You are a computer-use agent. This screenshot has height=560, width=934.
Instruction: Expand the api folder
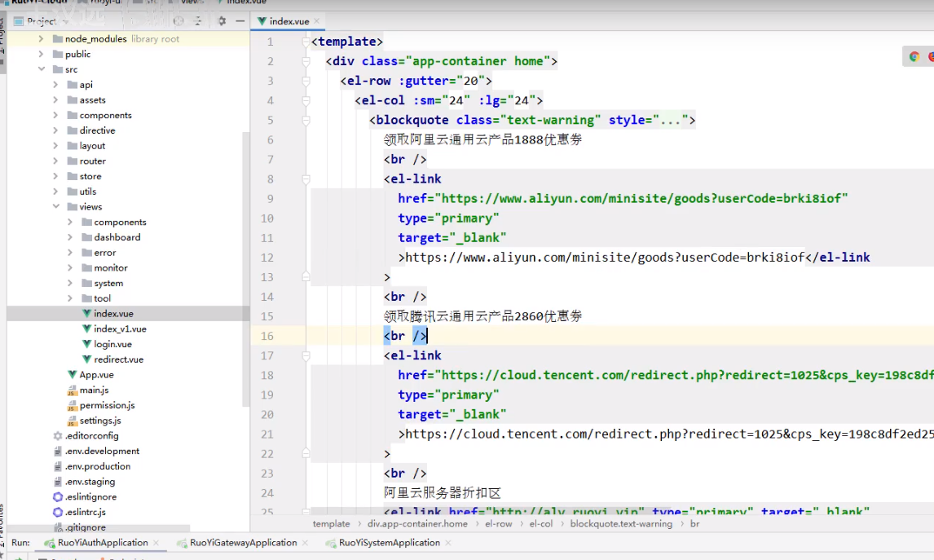coord(55,85)
